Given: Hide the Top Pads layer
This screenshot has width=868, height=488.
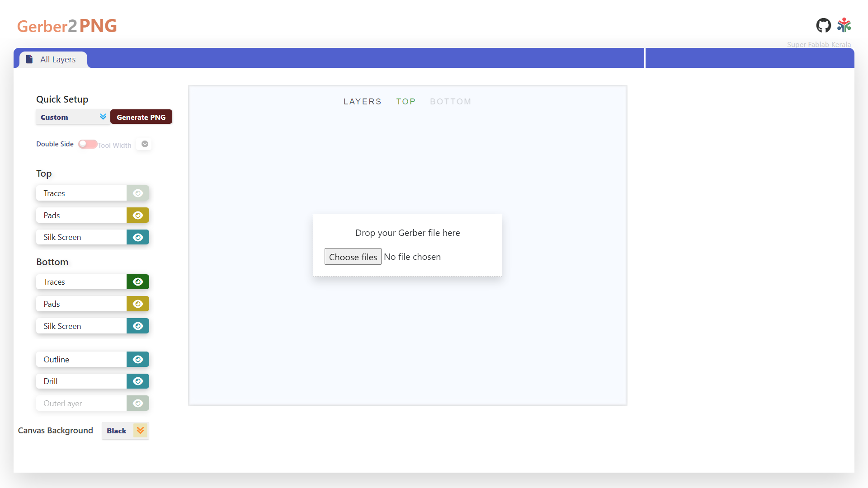Looking at the screenshot, I should 138,216.
